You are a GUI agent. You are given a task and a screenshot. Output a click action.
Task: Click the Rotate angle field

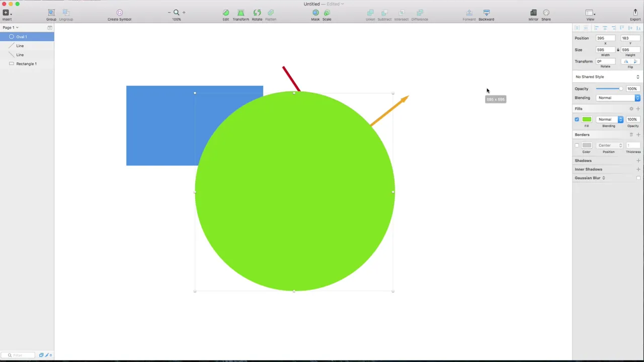tap(605, 61)
